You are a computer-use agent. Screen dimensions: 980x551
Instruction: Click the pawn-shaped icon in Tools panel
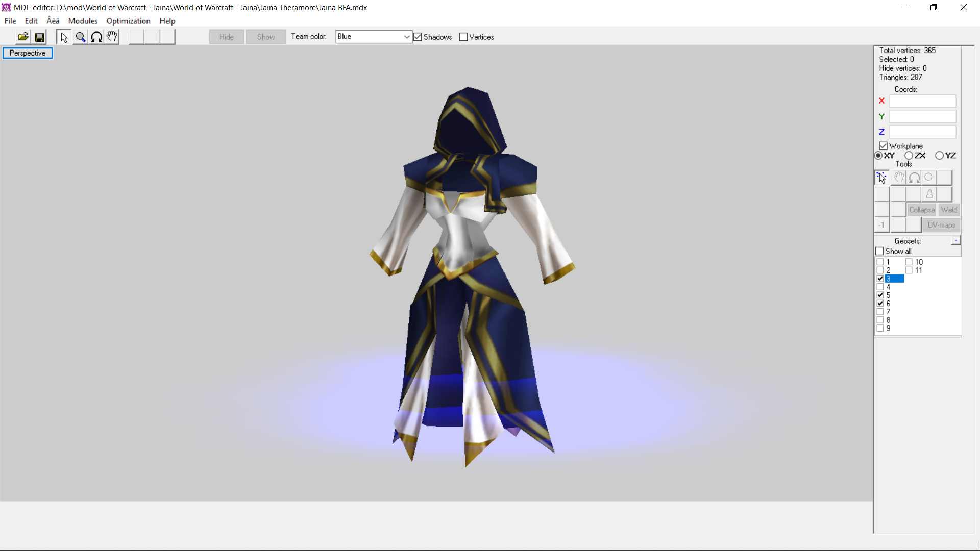tap(929, 194)
